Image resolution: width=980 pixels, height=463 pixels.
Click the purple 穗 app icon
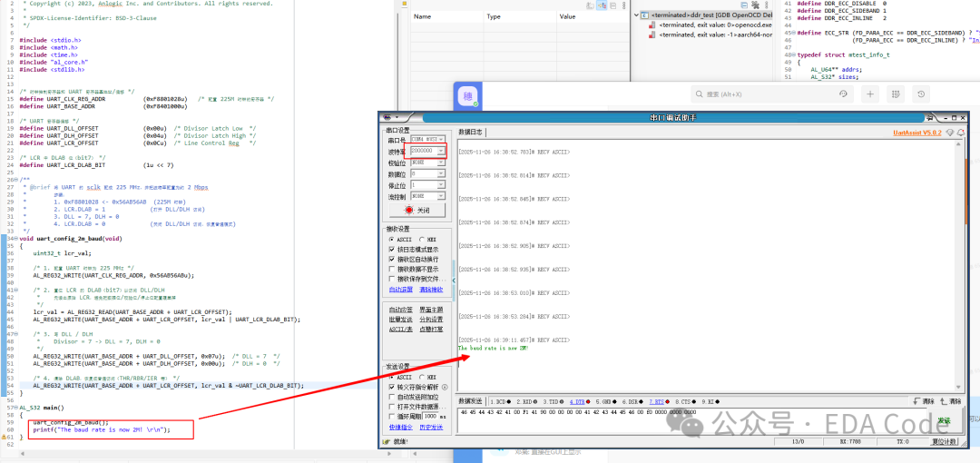[468, 96]
